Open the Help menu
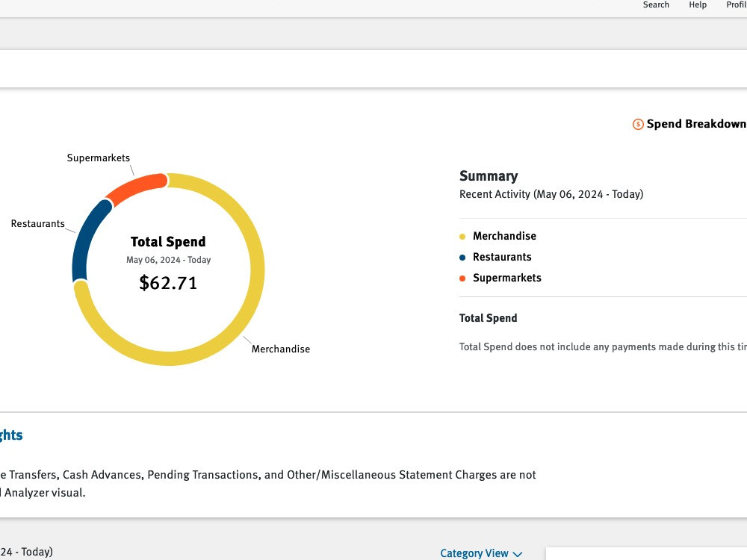Viewport: 747px width, 560px height. point(697,5)
